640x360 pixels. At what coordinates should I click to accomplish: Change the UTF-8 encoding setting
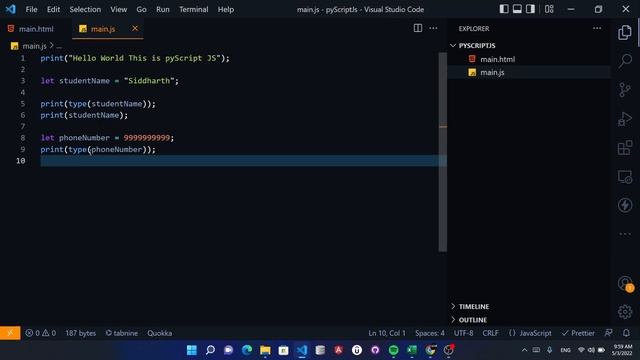pyautogui.click(x=464, y=333)
